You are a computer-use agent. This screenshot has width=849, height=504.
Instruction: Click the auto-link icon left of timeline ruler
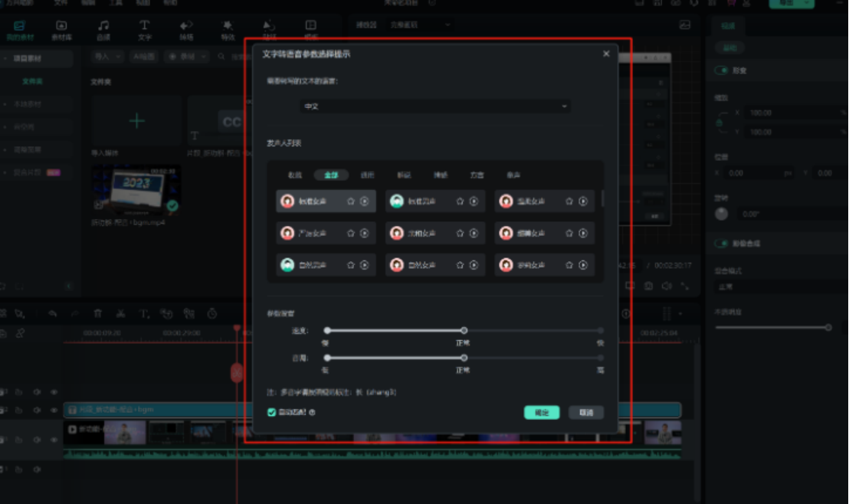[20, 333]
